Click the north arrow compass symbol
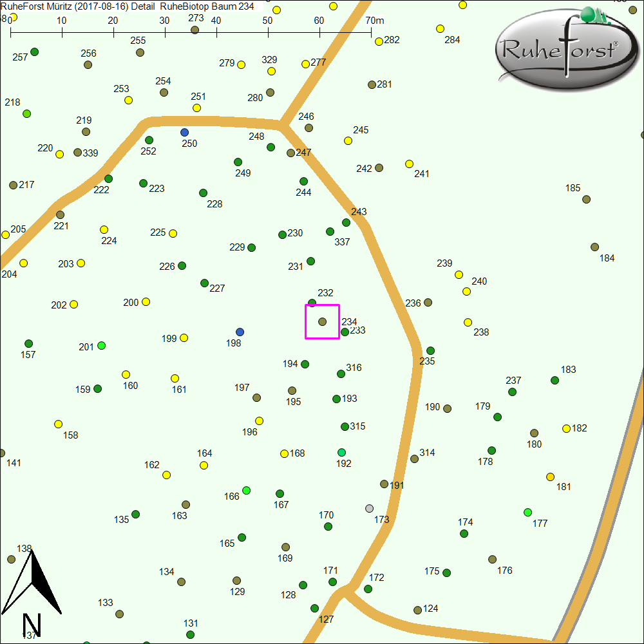This screenshot has width=644, height=644. [32, 583]
